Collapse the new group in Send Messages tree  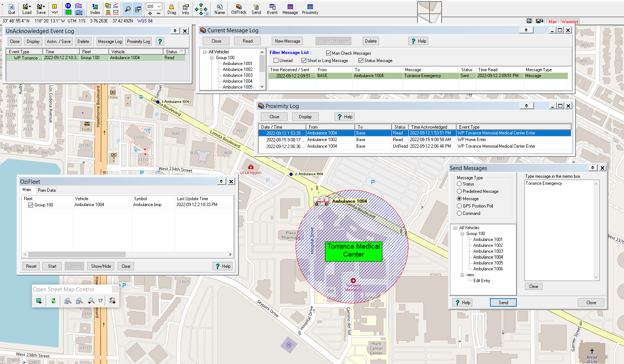462,275
